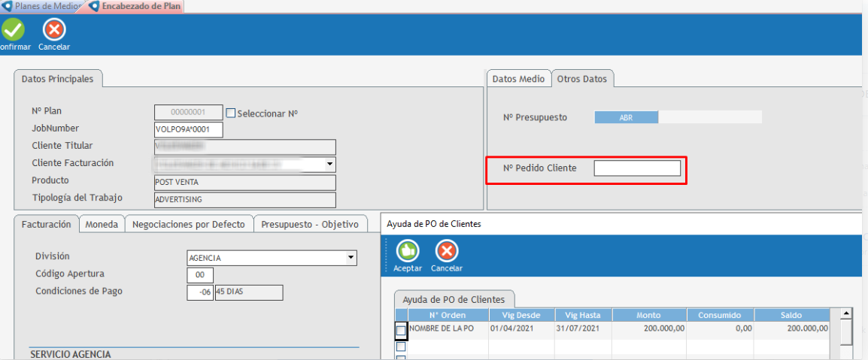Switch to the Otros Datos tab
Viewport: 868px width, 360px height.
[583, 79]
